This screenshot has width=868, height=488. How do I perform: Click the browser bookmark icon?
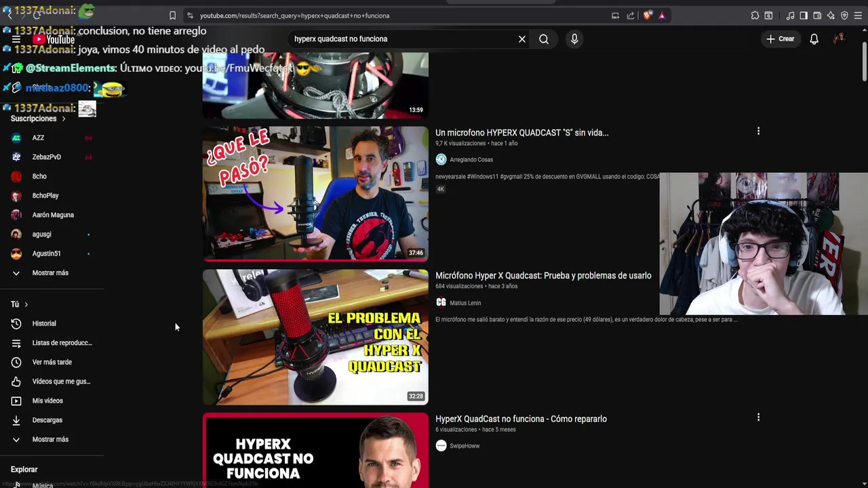172,16
